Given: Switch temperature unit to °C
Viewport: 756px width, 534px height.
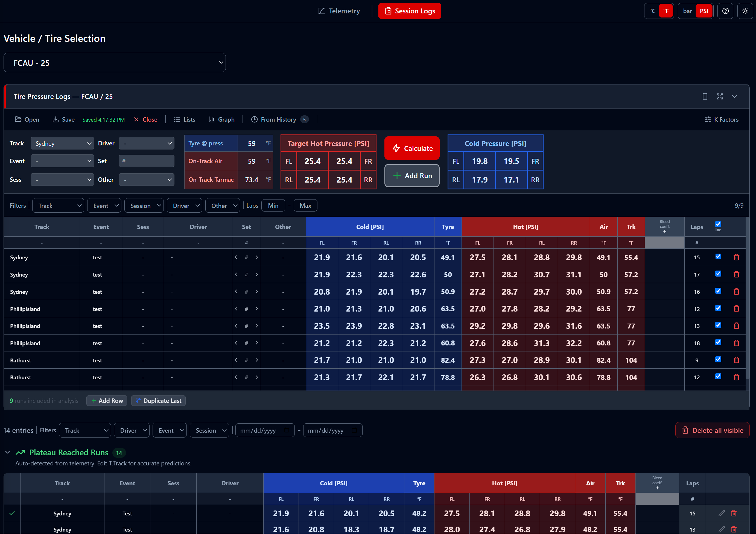Looking at the screenshot, I should pyautogui.click(x=652, y=11).
